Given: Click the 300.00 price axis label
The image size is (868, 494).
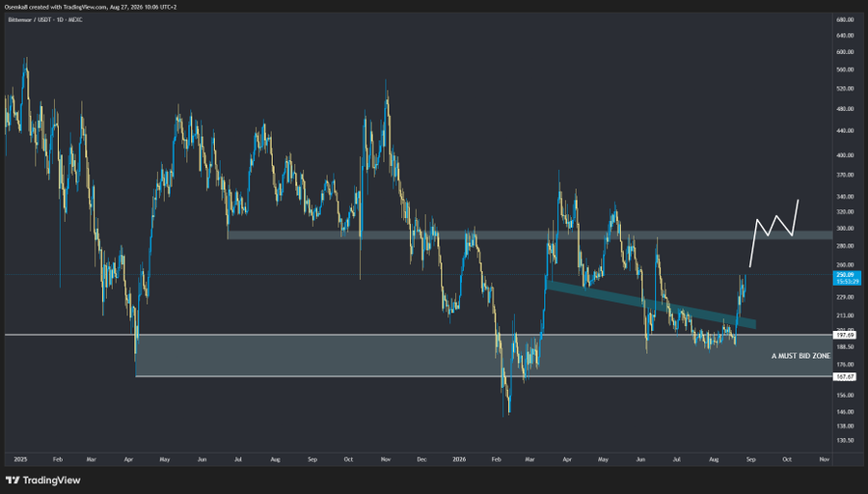Looking at the screenshot, I should [845, 228].
